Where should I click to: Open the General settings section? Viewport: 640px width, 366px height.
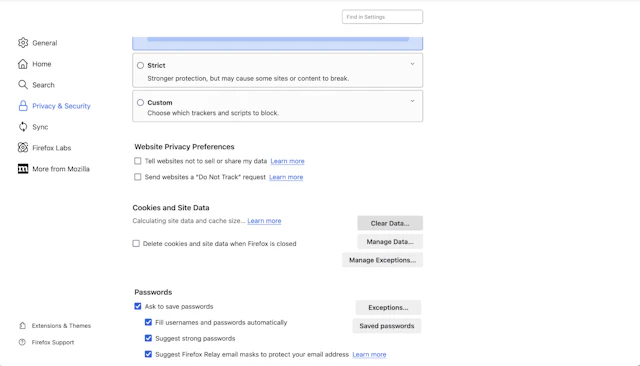coord(45,43)
